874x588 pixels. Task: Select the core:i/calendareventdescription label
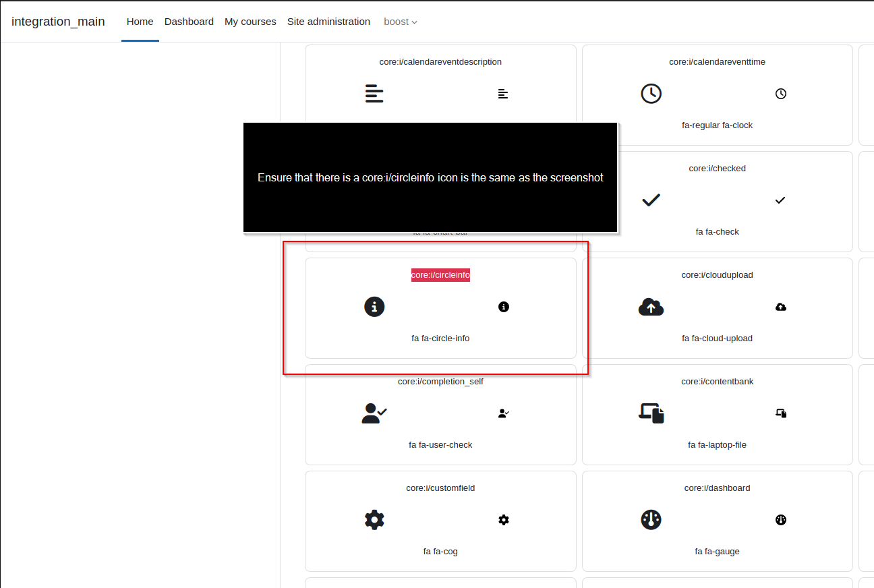440,62
